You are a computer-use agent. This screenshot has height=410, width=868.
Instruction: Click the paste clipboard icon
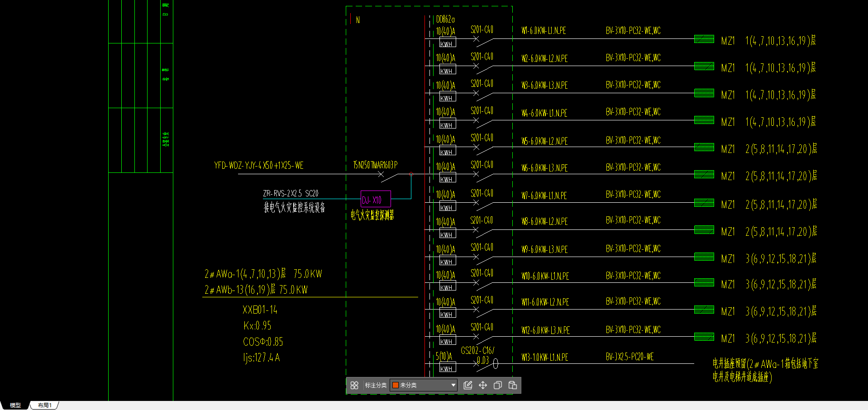click(x=513, y=385)
